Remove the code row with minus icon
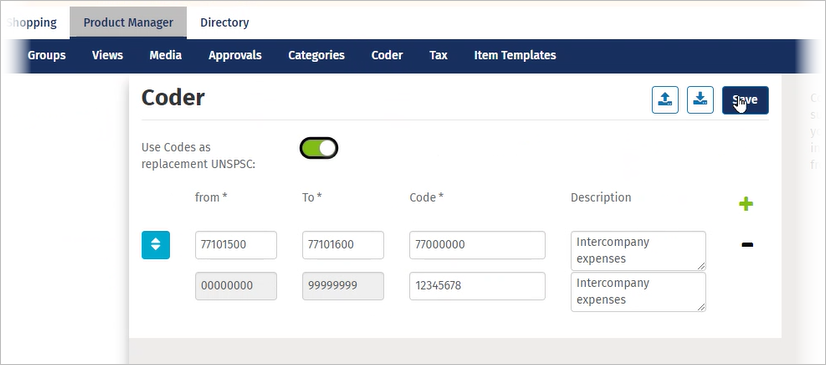Viewport: 826px width, 365px height. pos(747,245)
